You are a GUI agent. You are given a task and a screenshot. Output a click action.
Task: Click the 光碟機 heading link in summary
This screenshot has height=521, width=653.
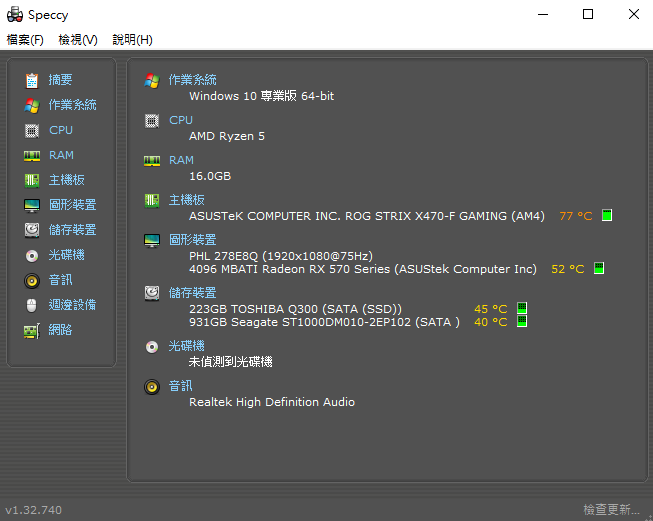[187, 346]
